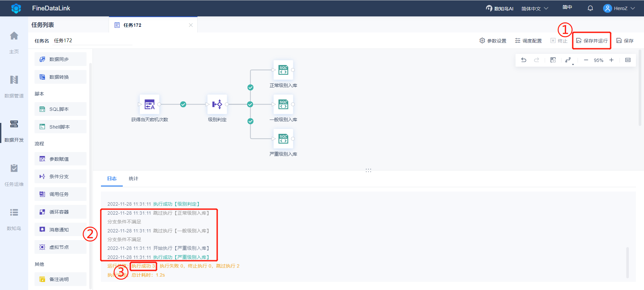Click the 保存 save button
Screen dimensions: 644x290
coord(625,41)
